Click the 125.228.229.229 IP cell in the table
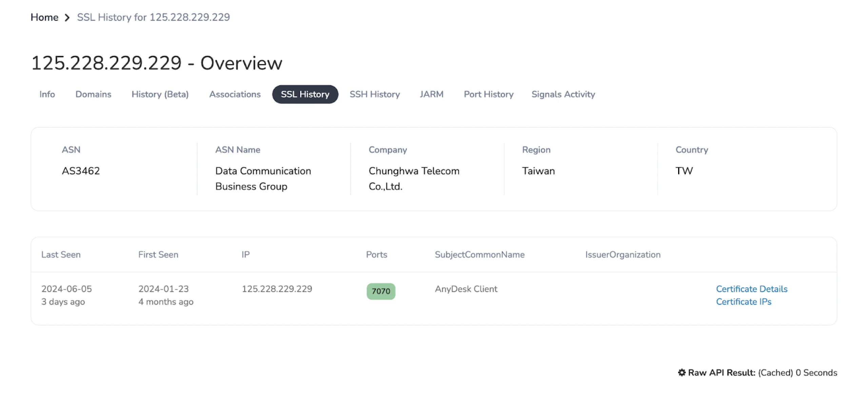This screenshot has width=868, height=396. coord(277,289)
